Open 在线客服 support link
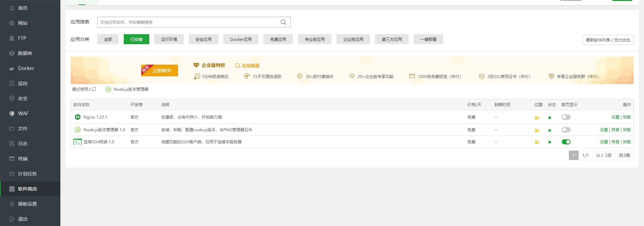The image size is (644, 226). click(247, 66)
